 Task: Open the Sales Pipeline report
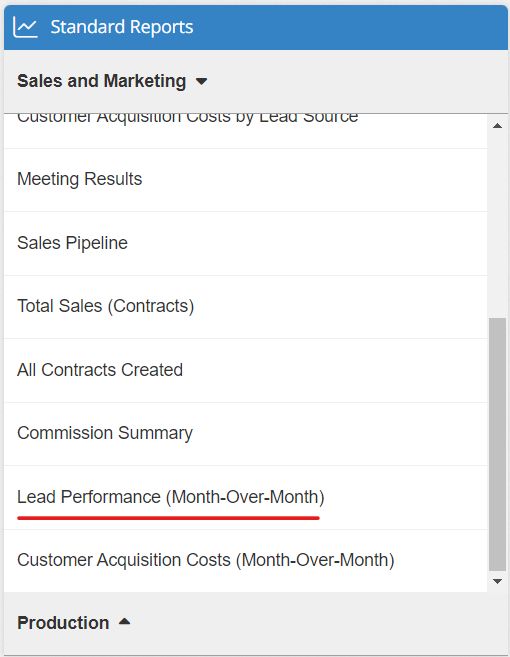pos(246,243)
